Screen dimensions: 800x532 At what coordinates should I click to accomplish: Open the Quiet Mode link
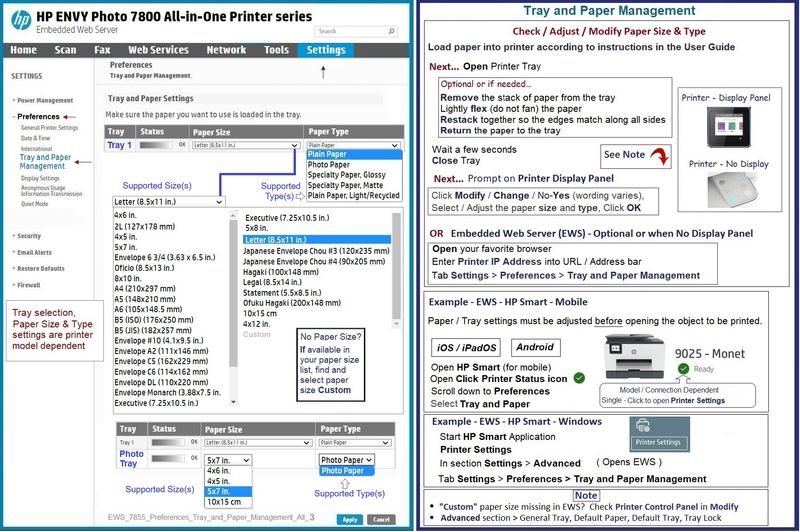coord(34,204)
